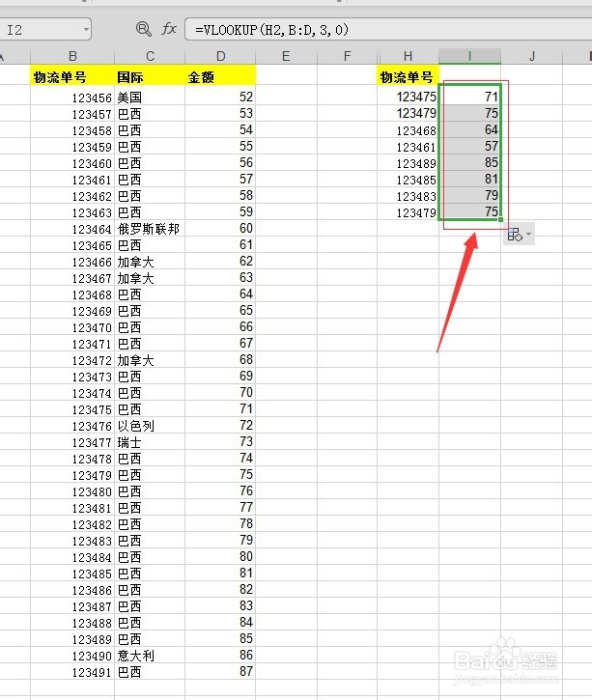Select cell 123475 in column H
Viewport: 592px width, 700px height.
click(409, 97)
